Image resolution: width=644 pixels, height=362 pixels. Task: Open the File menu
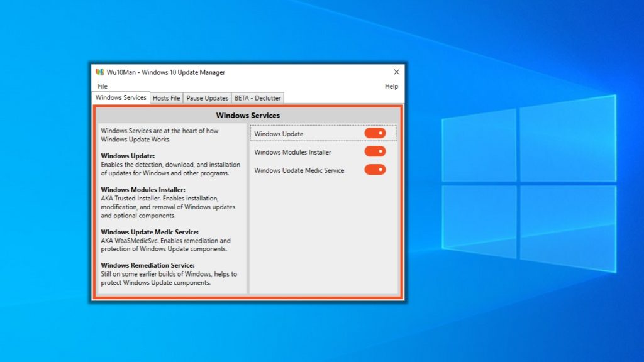point(102,86)
